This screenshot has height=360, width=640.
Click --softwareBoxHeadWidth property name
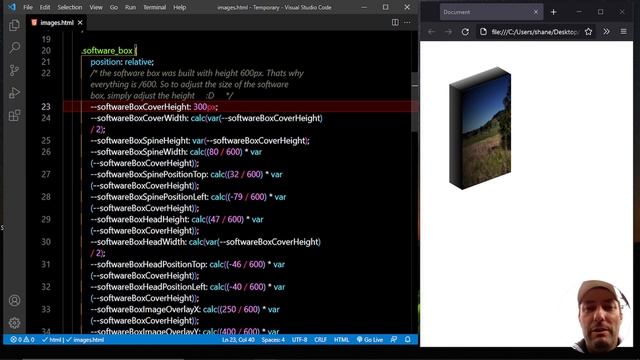138,242
